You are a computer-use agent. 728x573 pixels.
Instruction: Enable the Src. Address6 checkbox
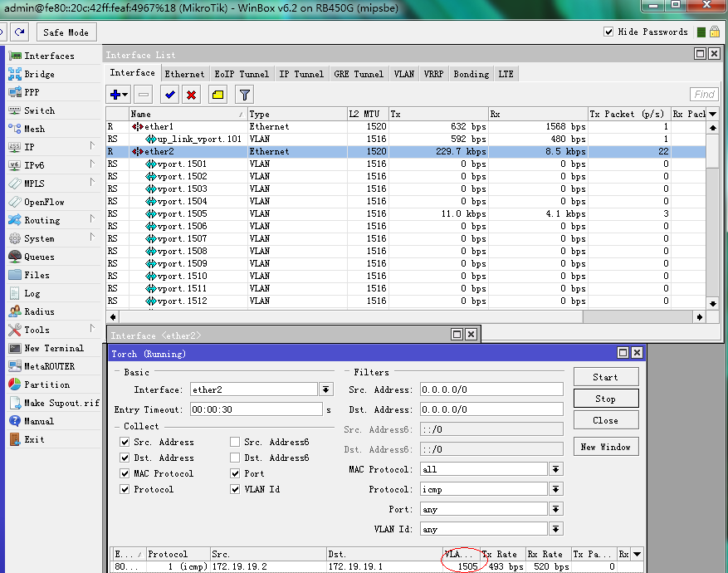[x=235, y=442]
